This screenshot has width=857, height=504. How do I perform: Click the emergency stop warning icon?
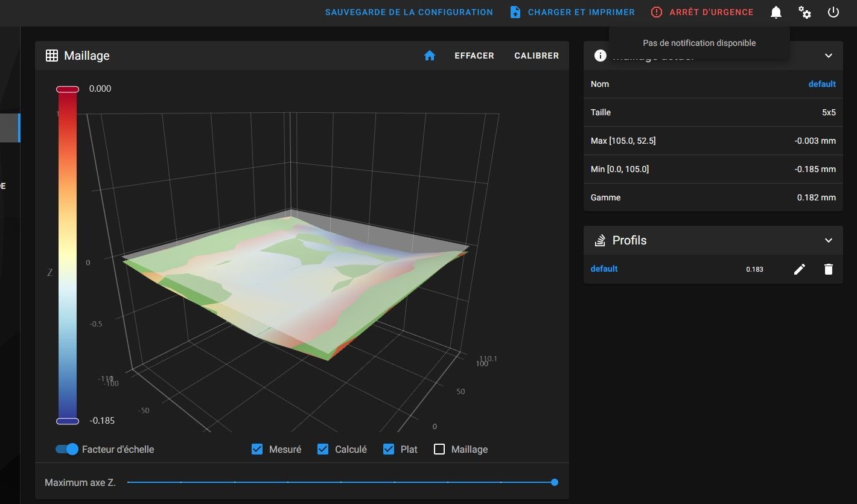click(x=657, y=12)
